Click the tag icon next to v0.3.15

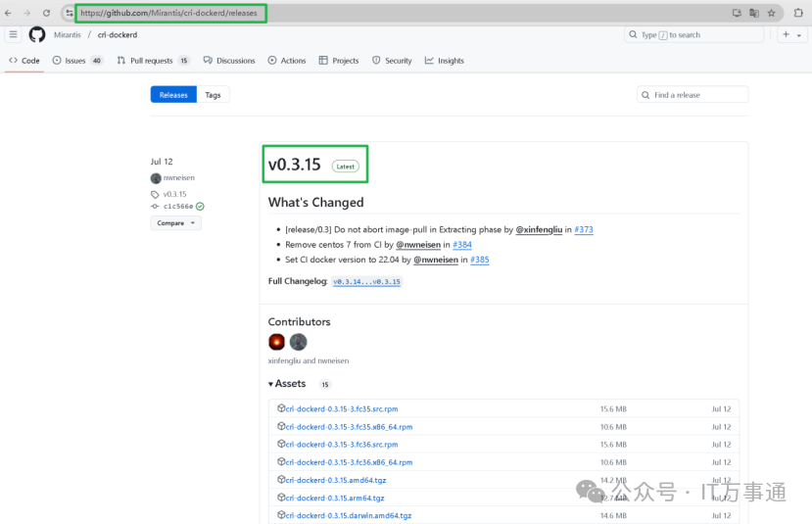[x=155, y=194]
